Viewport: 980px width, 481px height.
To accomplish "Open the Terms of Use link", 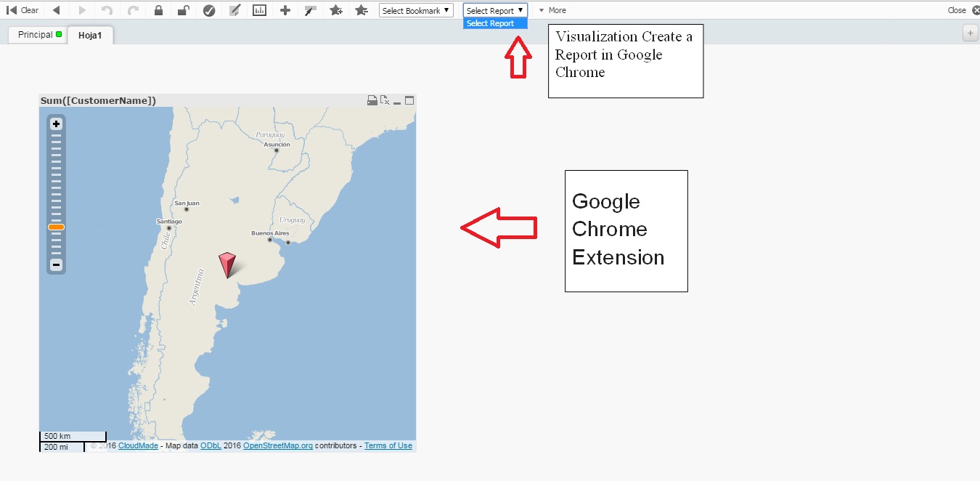I will coord(388,445).
